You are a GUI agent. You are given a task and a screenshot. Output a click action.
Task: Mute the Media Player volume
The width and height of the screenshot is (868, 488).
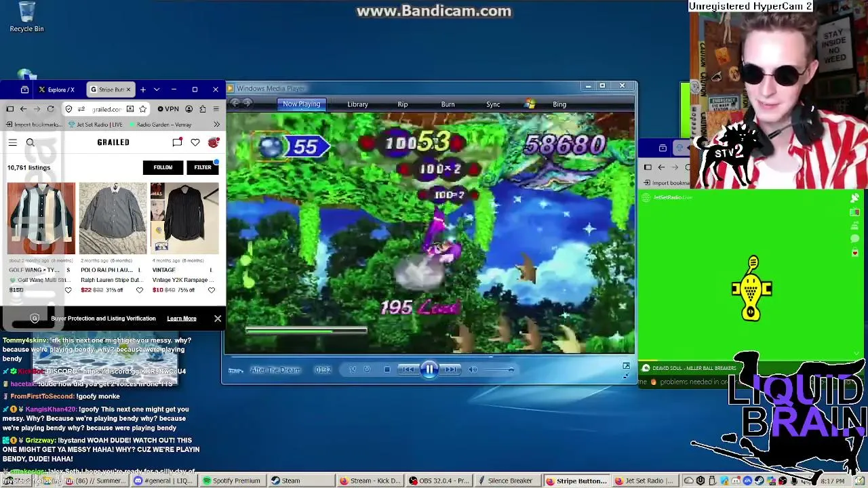[x=473, y=369]
